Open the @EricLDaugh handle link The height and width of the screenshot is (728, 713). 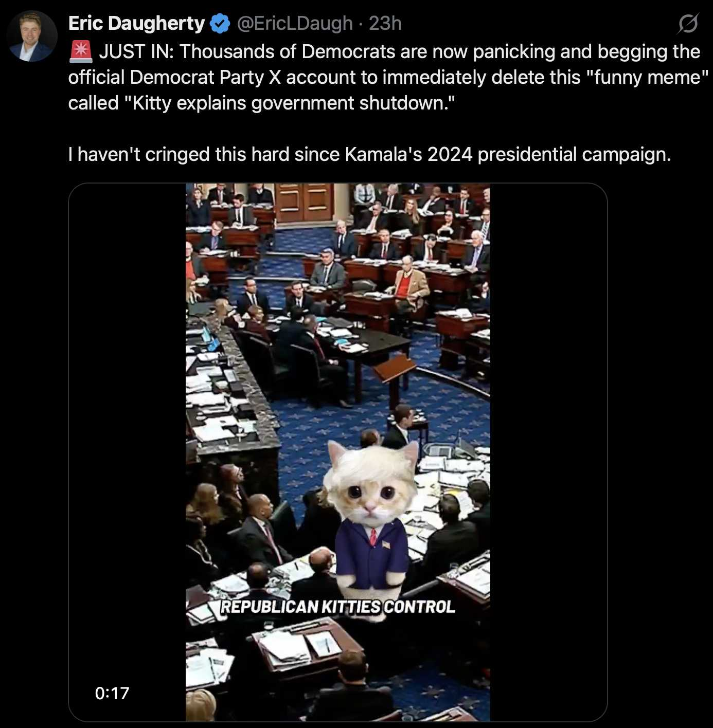pos(295,24)
